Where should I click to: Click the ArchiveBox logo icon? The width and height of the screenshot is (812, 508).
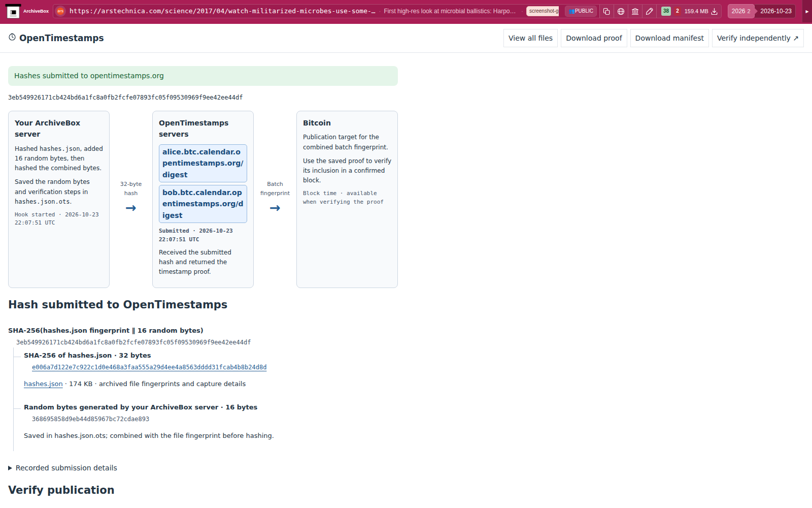point(13,11)
